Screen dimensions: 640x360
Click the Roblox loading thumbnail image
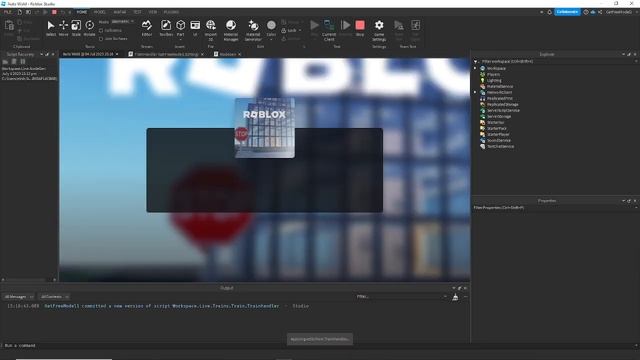(x=264, y=128)
